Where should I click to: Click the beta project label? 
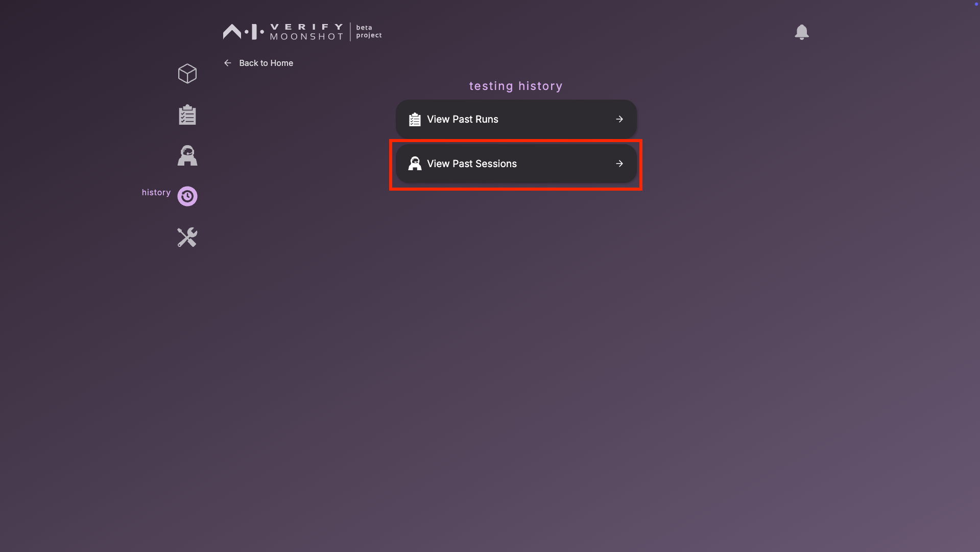point(369,31)
